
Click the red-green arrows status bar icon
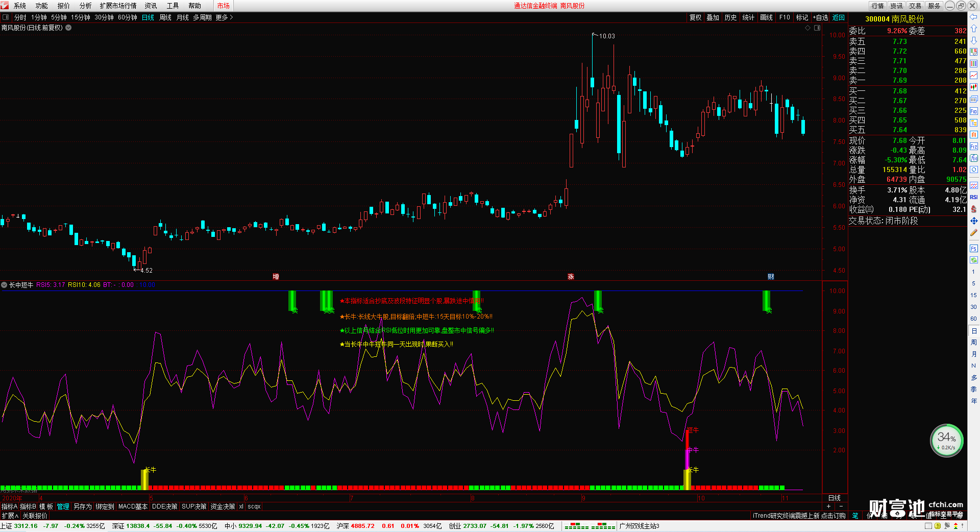click(x=955, y=526)
